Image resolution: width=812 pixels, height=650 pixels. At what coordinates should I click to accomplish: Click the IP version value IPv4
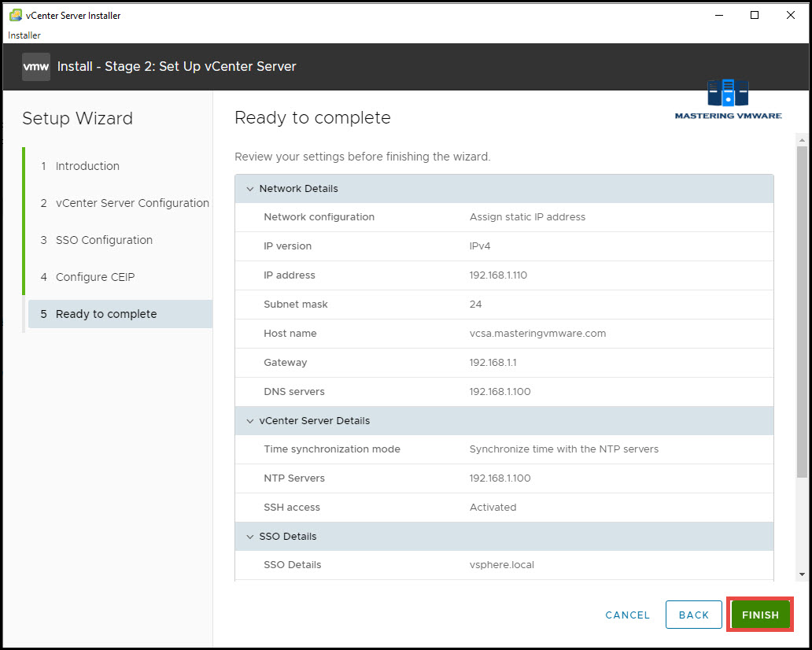coord(479,246)
